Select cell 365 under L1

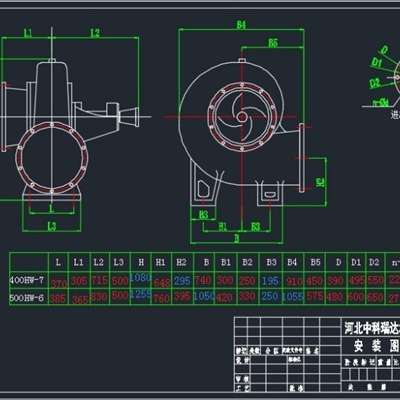(80, 300)
